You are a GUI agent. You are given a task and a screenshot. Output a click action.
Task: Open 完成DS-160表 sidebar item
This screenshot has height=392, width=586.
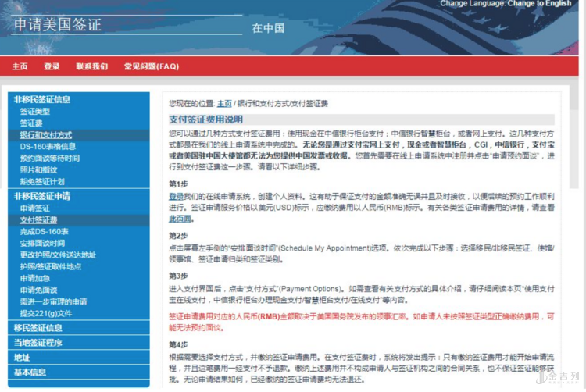pyautogui.click(x=44, y=232)
